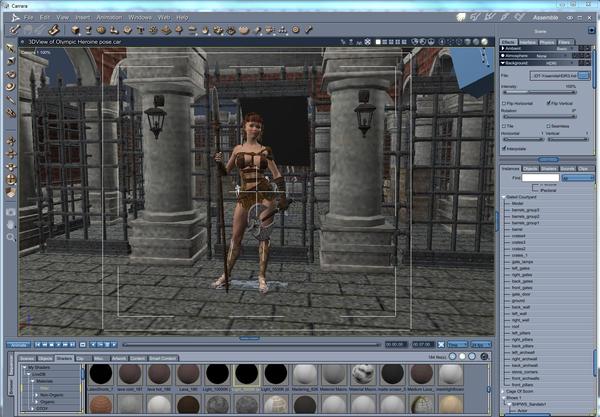This screenshot has height=417, width=600.
Task: Click the plant insert icon in top toolbar
Action: (x=179, y=29)
